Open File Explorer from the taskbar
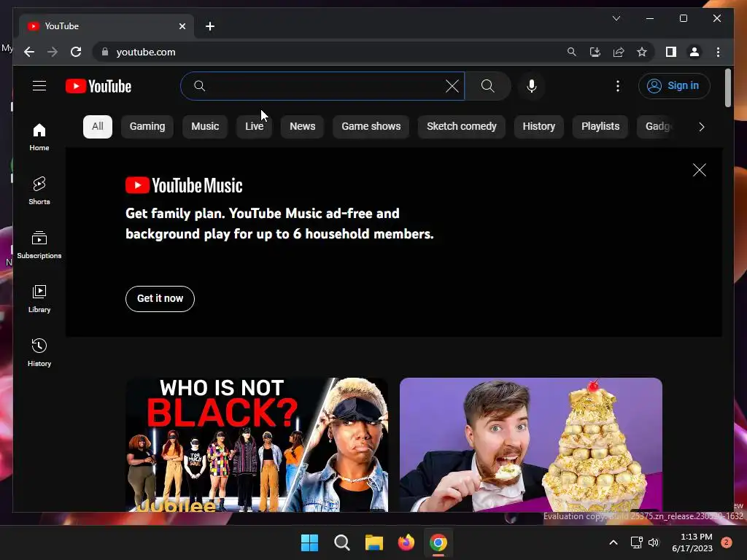Screen dimensions: 747x560 click(374, 542)
